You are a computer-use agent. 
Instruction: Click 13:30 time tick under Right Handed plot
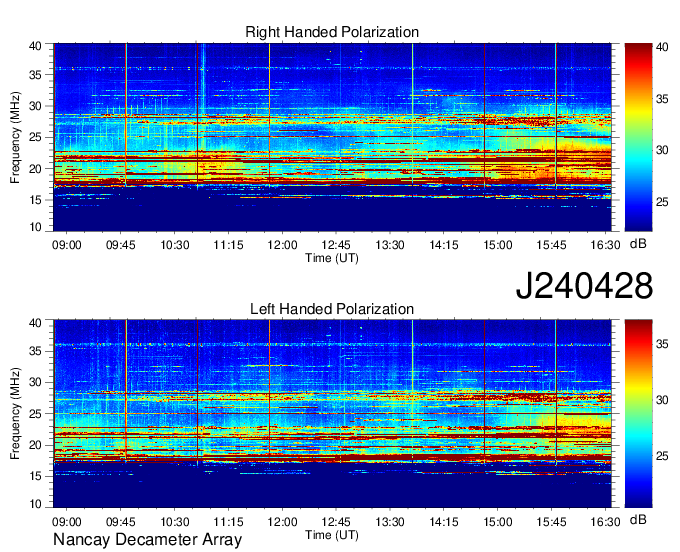pyautogui.click(x=390, y=245)
